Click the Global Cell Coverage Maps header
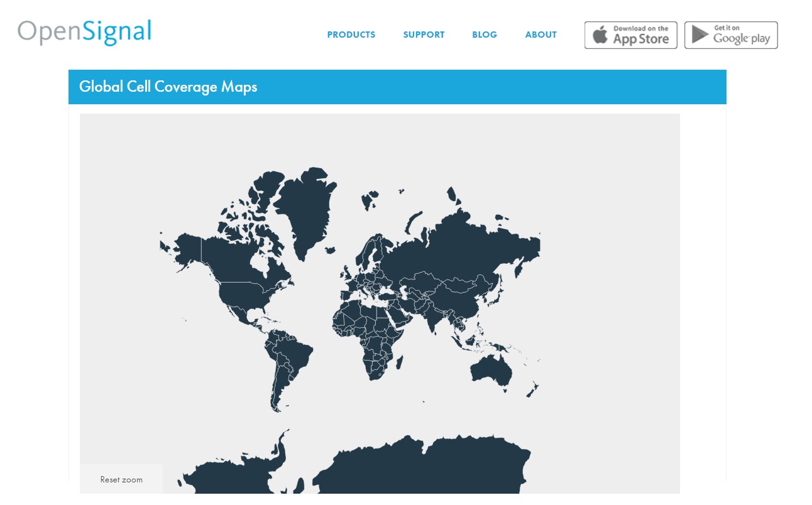Screen dimensions: 812x505 click(168, 87)
